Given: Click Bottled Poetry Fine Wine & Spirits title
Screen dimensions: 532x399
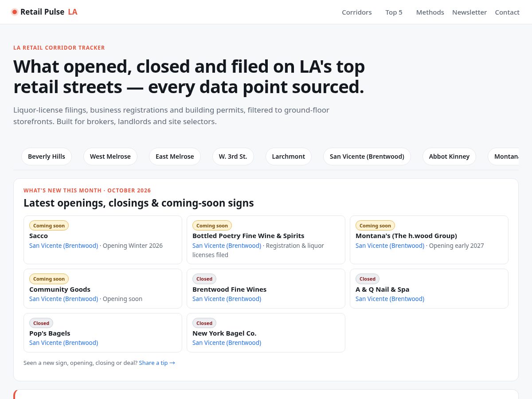Looking at the screenshot, I should click(x=248, y=236).
